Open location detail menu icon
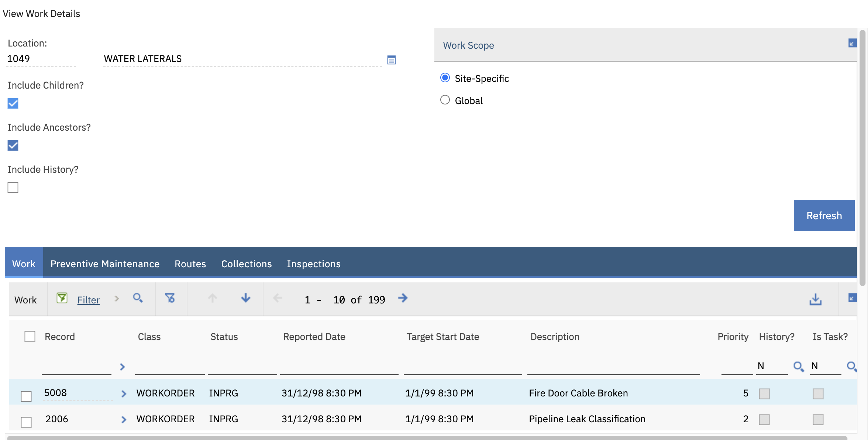 pos(391,60)
